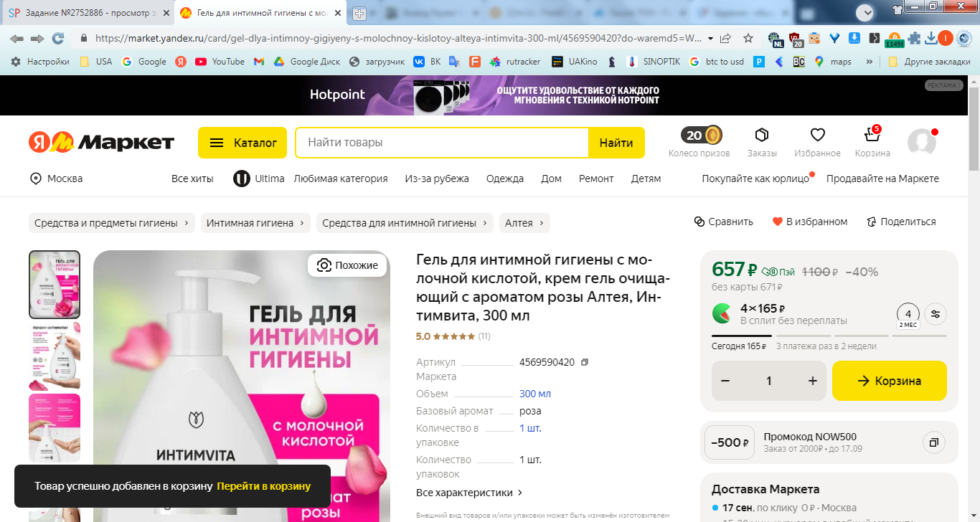This screenshot has height=522, width=980.
Task: Open Из-за рубежа menu item
Action: click(x=437, y=179)
